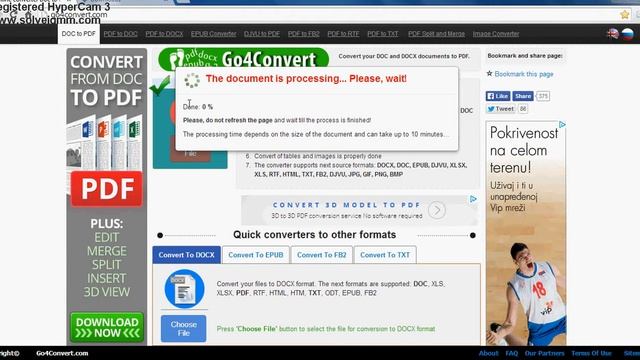Open the EPUB Converter page
The image size is (640, 360).
point(213,34)
